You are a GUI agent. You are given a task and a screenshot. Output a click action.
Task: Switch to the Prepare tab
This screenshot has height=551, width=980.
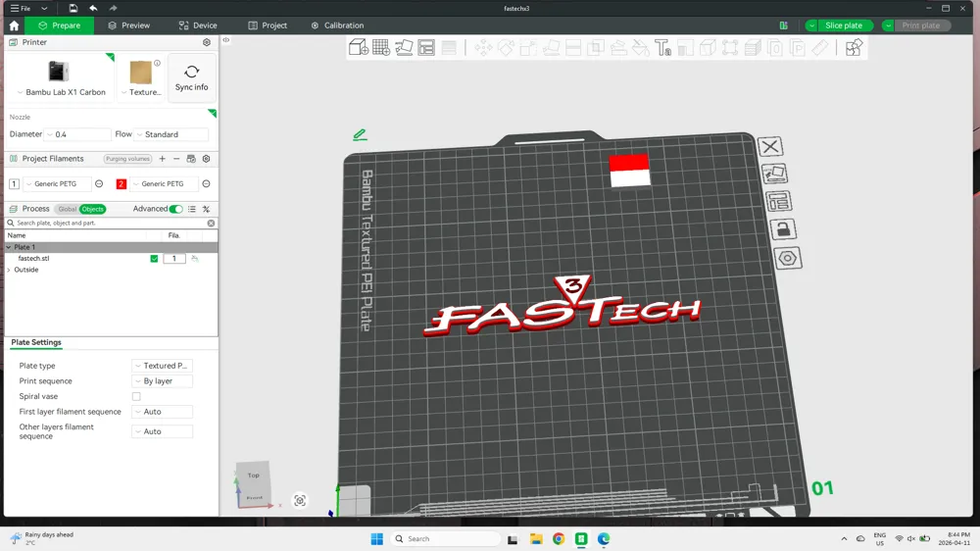click(x=60, y=25)
